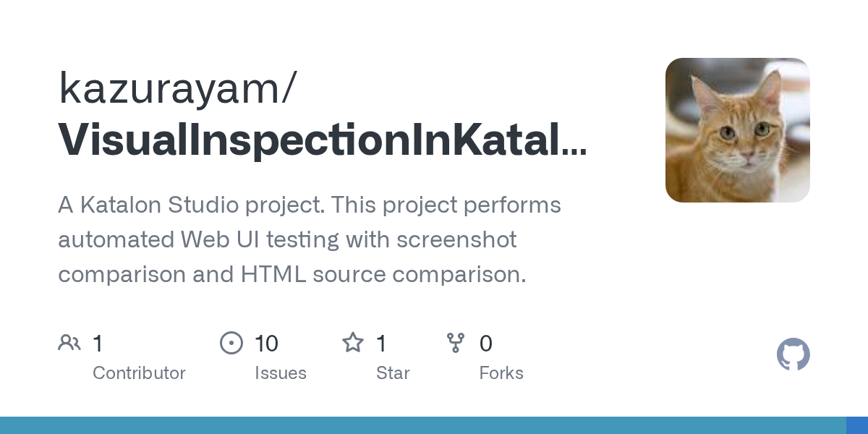Click the number 1 beside the contributors icon

(x=98, y=344)
